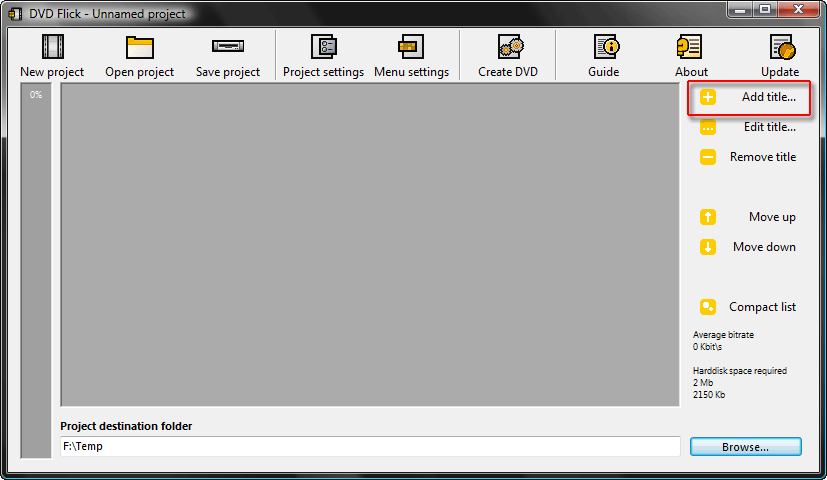Screen dimensions: 827x480
Task: Click the 2150 Kb value
Action: 709,395
